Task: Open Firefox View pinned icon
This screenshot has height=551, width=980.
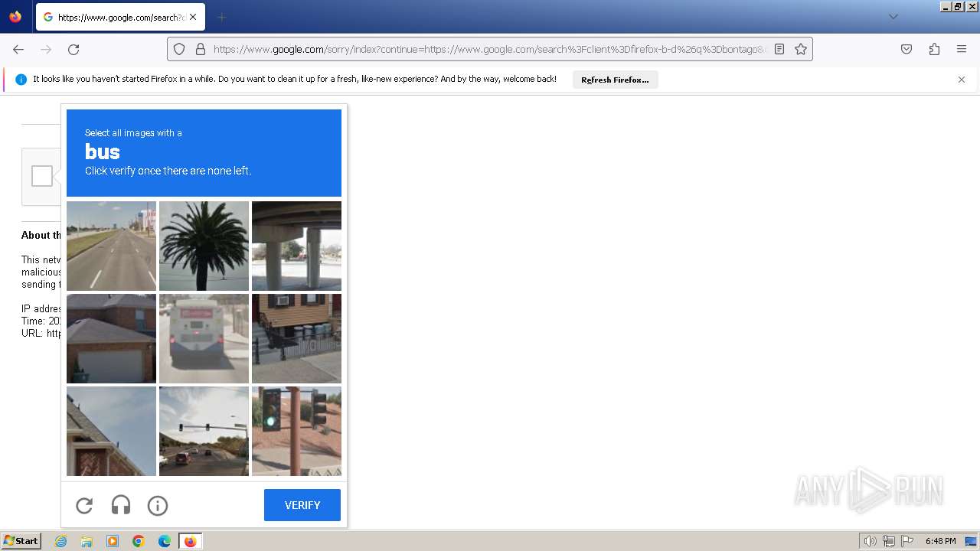Action: coord(15,17)
